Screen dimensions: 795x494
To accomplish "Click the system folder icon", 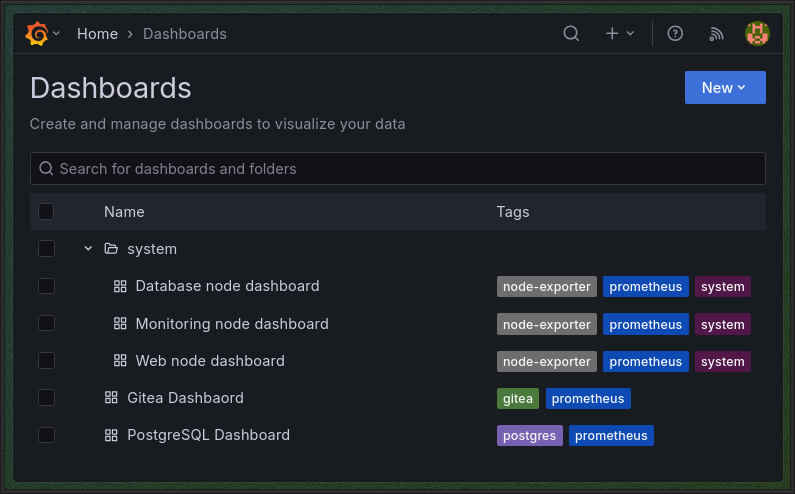I will 111,249.
